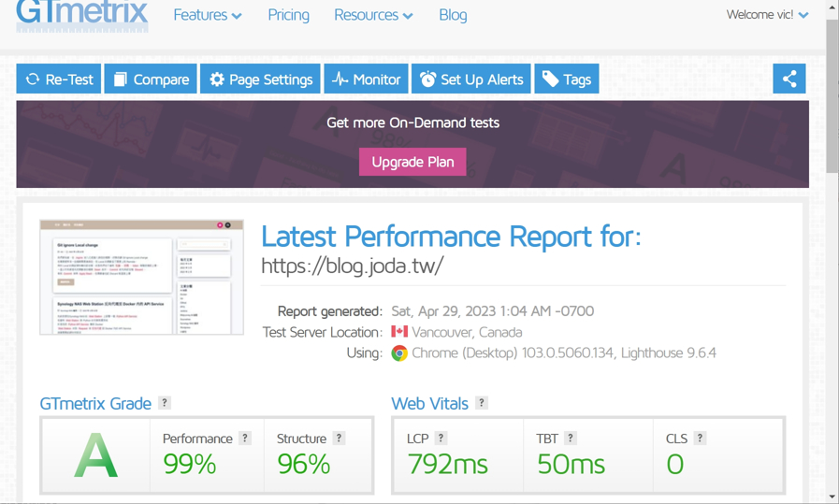839x504 pixels.
Task: Click the https://blog.joda.tw/ report URL
Action: click(x=352, y=266)
